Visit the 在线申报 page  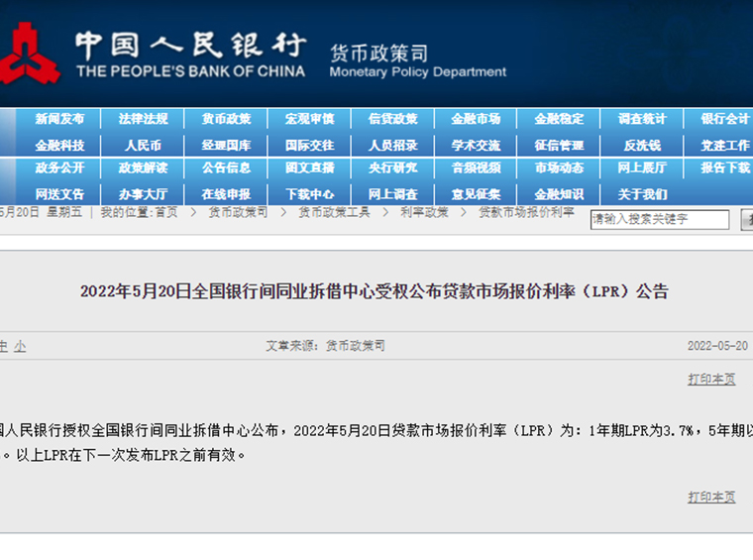pyautogui.click(x=226, y=194)
